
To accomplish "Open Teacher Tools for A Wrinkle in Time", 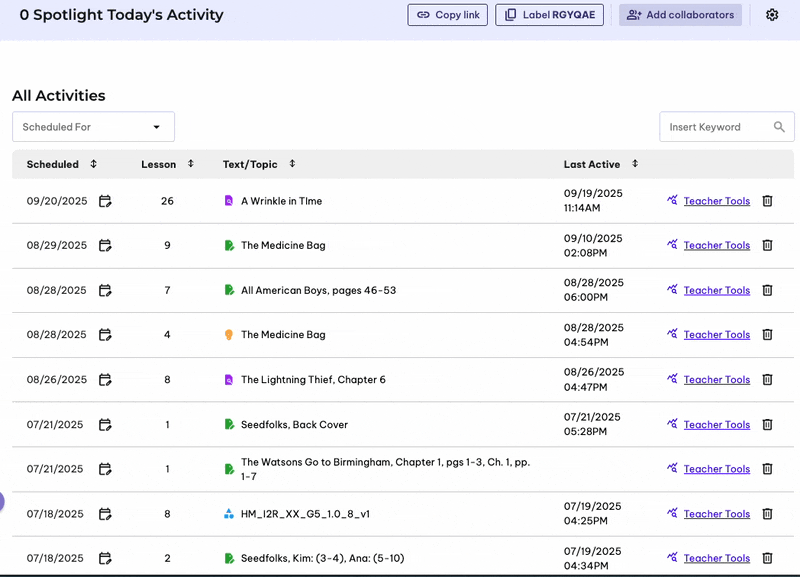I will [716, 201].
